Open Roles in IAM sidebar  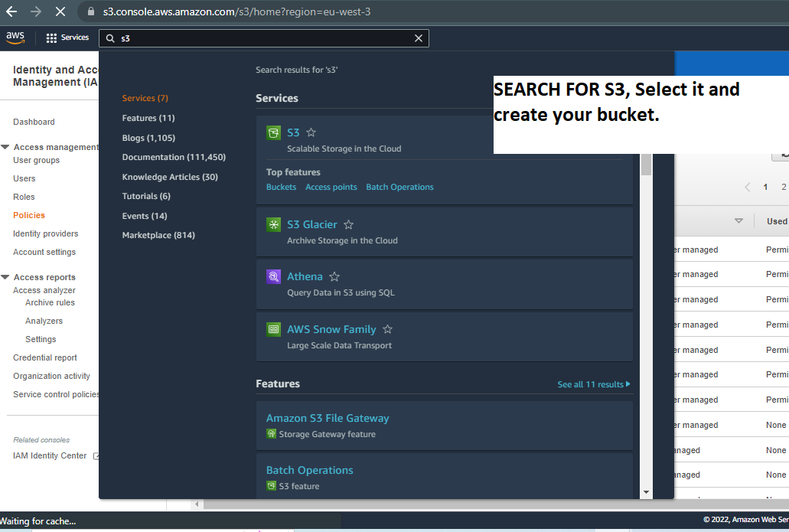point(24,197)
